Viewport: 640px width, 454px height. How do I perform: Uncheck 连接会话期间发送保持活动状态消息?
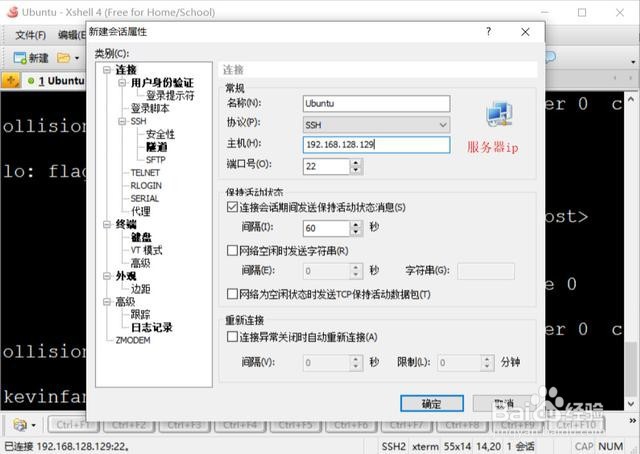[232, 207]
